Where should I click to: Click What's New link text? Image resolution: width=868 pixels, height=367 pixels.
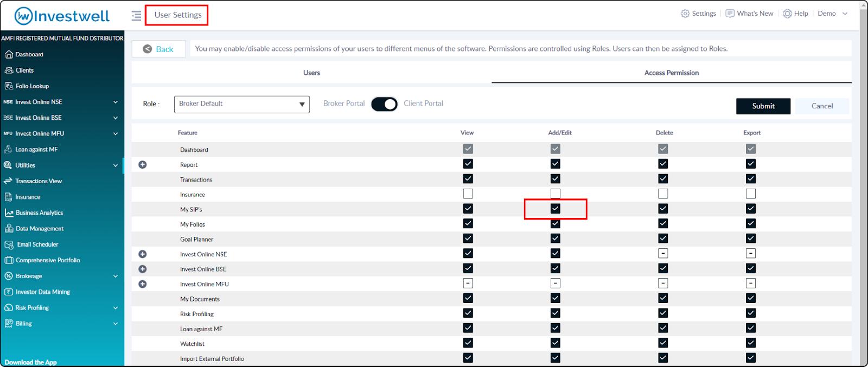click(755, 14)
